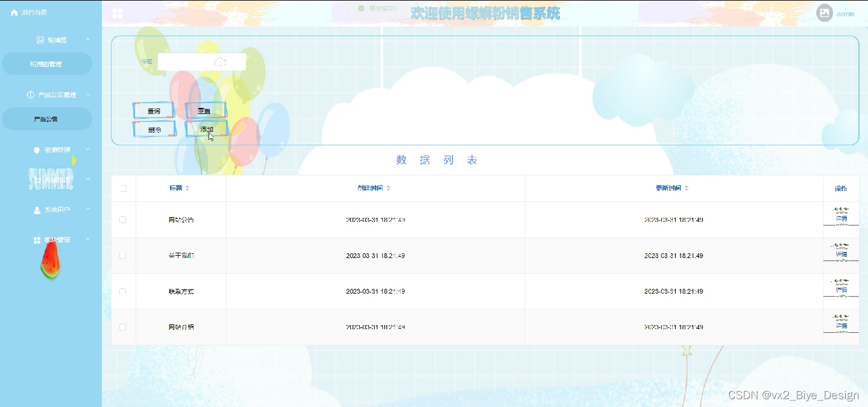Collapse the 产品公告管理 menu chevron
Screen dimensions: 868x407
click(88, 95)
